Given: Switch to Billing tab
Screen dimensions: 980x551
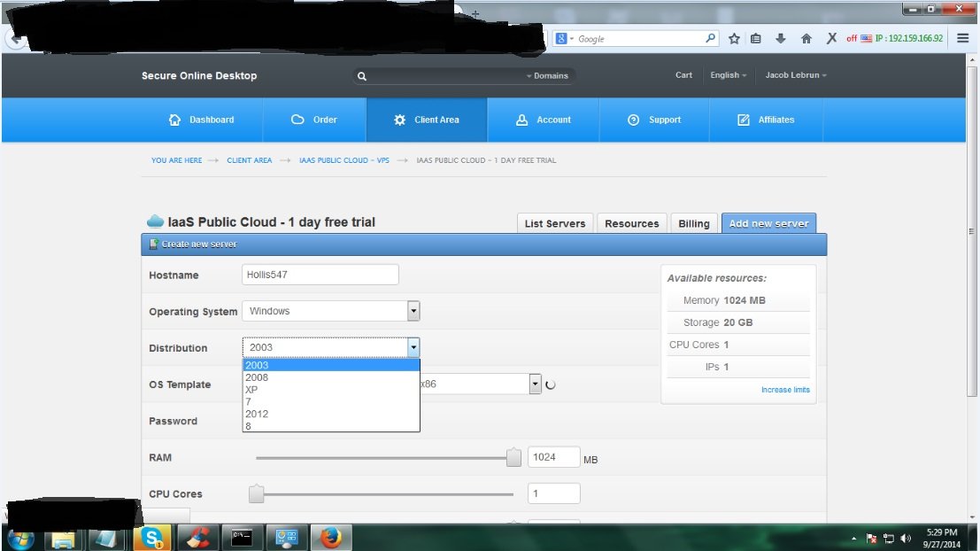Looking at the screenshot, I should 694,223.
